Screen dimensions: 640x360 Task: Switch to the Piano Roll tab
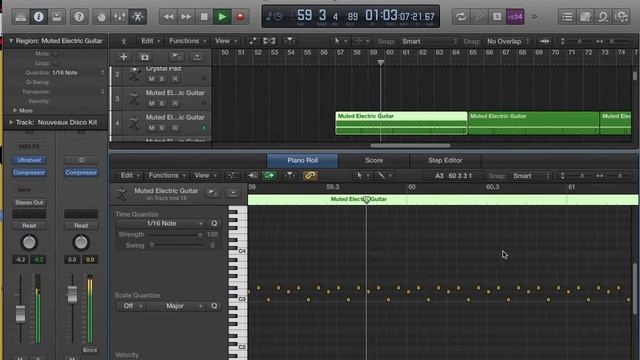pyautogui.click(x=302, y=160)
